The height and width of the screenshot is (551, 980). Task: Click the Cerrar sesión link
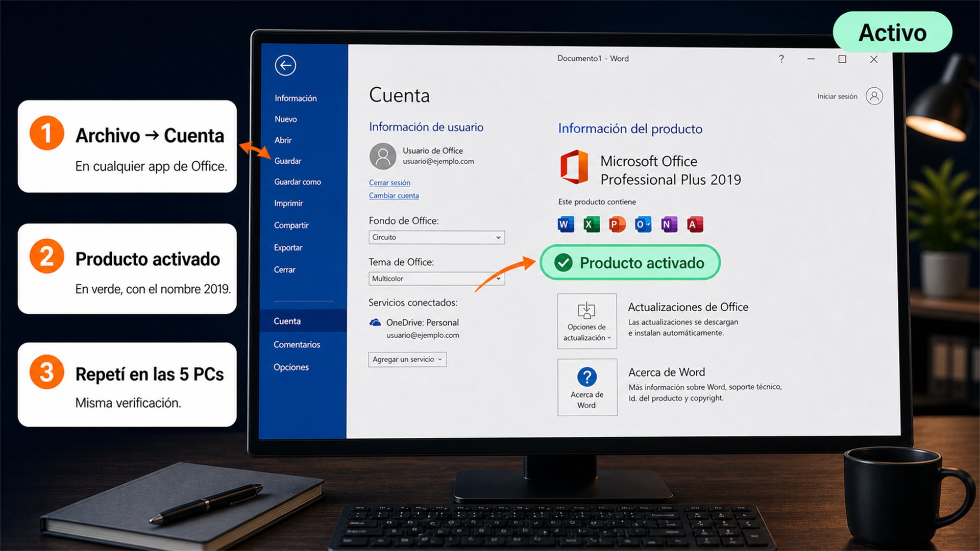(x=389, y=183)
